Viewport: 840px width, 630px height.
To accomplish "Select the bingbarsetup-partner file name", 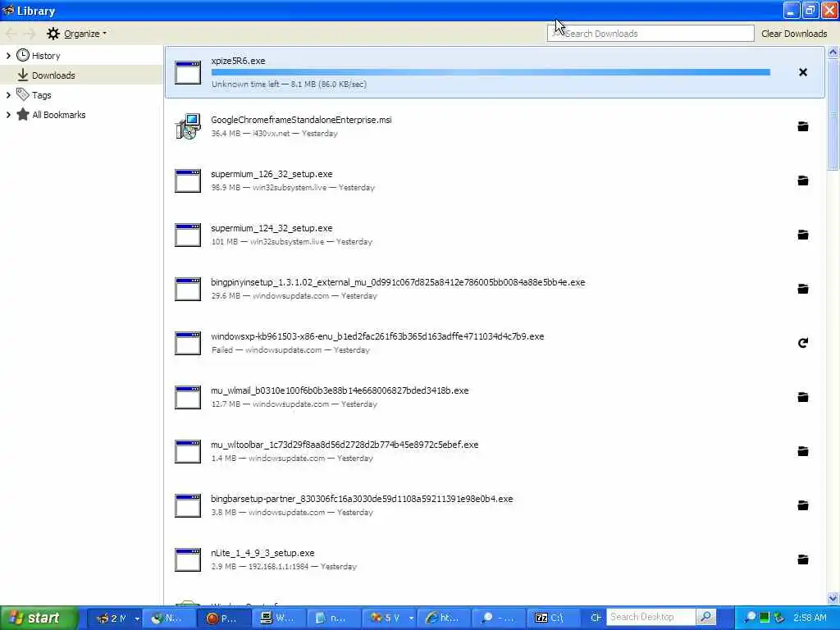I will pos(362,499).
